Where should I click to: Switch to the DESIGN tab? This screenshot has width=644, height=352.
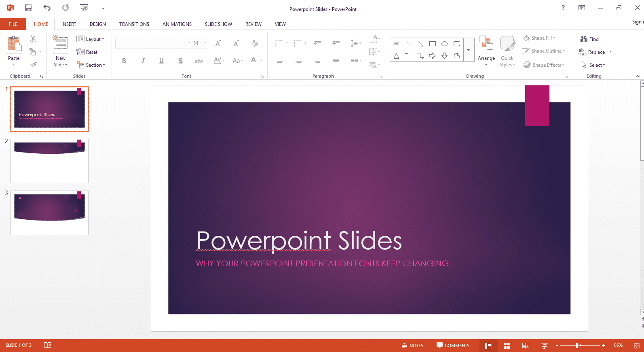click(x=98, y=24)
